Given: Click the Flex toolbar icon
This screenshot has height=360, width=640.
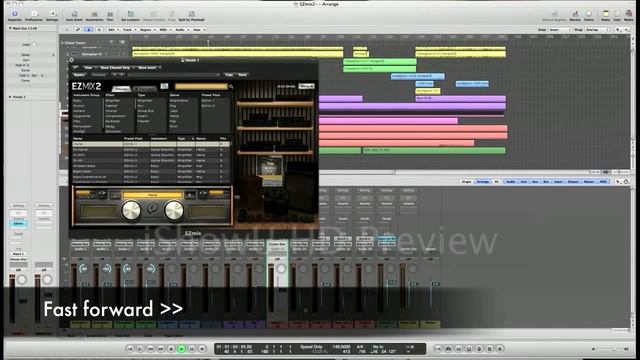Looking at the screenshot, I should (x=110, y=16).
